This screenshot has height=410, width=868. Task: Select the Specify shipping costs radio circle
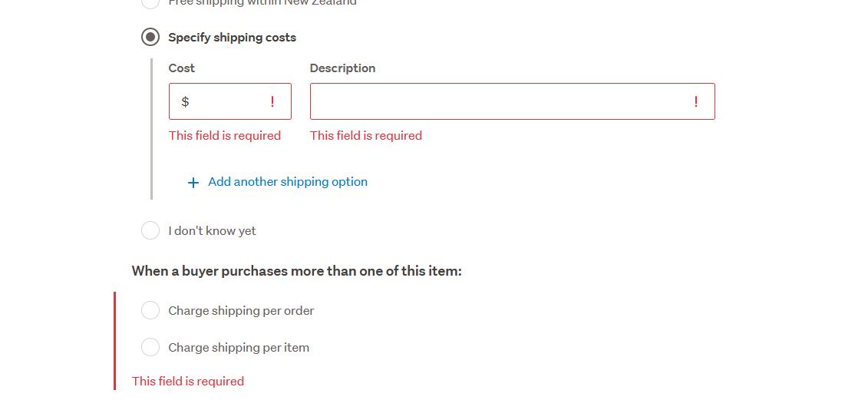[150, 37]
